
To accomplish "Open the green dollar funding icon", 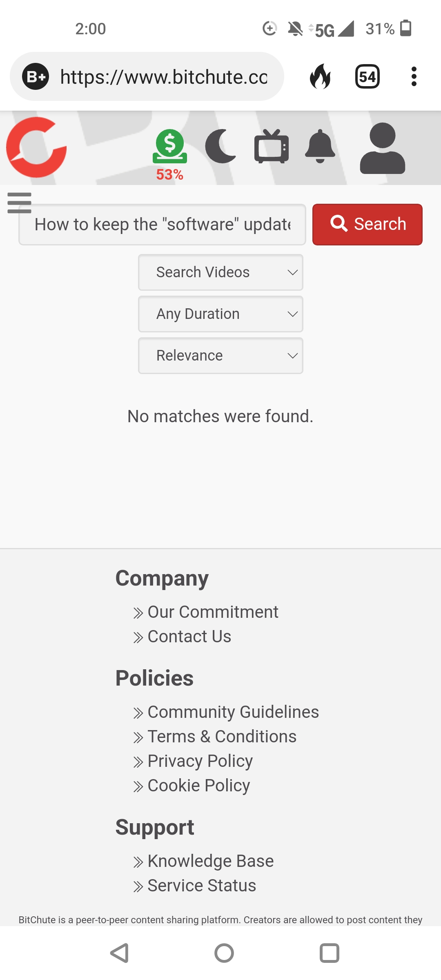I will 169,147.
